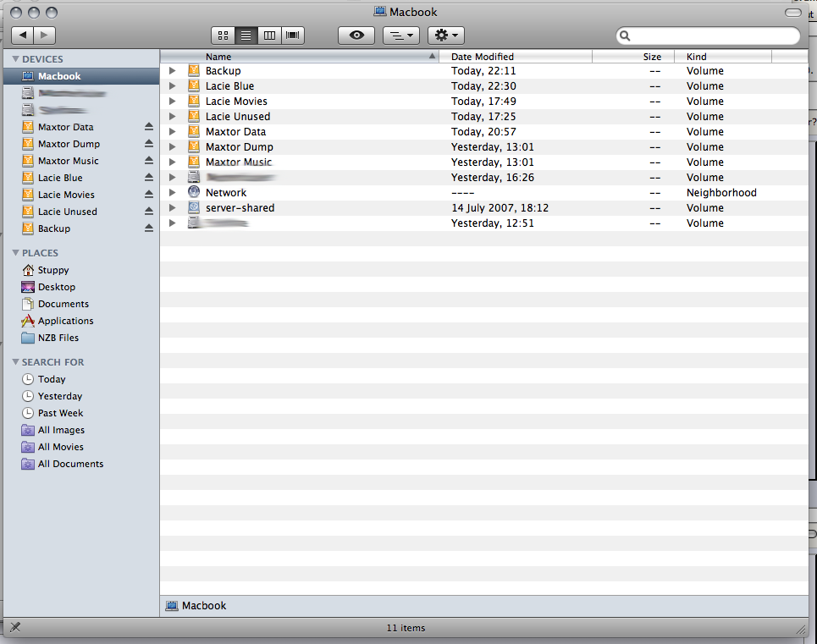Collapse the DEVICES sidebar section

15,59
